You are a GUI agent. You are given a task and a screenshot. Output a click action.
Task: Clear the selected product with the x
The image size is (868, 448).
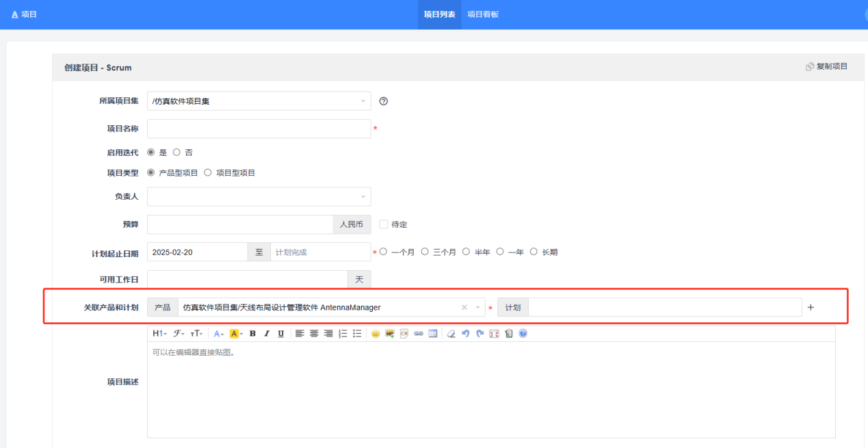tap(464, 308)
